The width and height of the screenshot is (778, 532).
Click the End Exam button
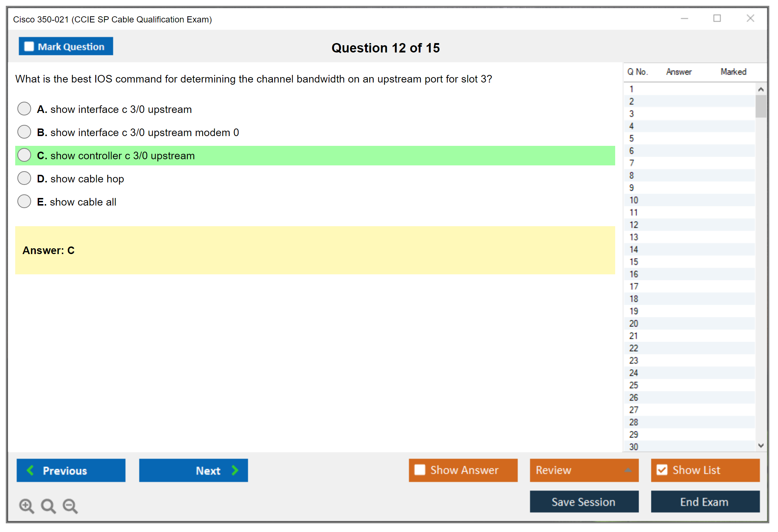pos(705,502)
